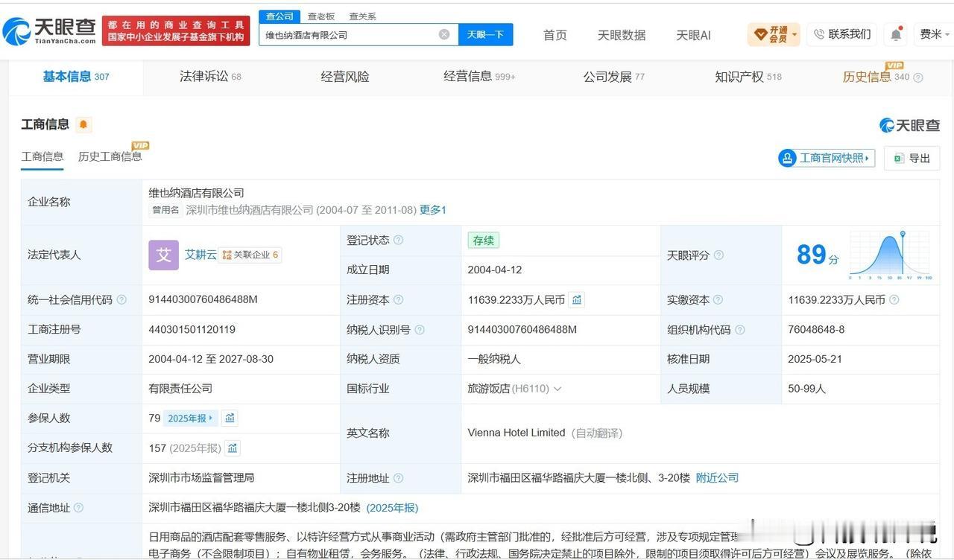This screenshot has height=560, width=954.
Task: Select the 查公司 search tab
Action: [279, 16]
